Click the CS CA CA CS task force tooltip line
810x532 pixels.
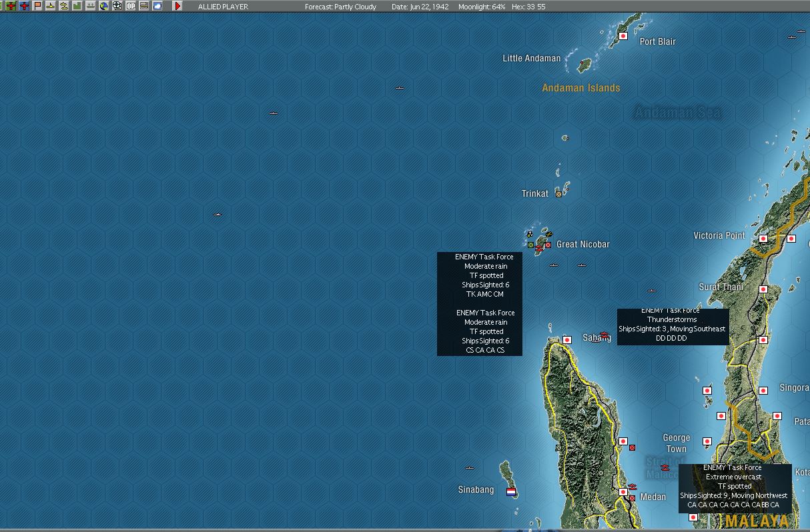tap(485, 350)
